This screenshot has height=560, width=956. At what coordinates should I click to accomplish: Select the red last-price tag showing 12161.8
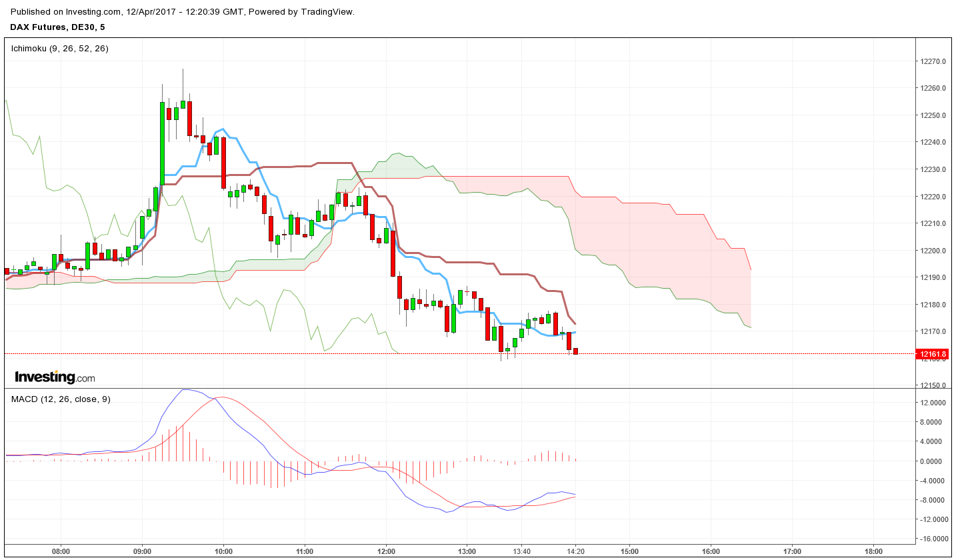pos(931,354)
